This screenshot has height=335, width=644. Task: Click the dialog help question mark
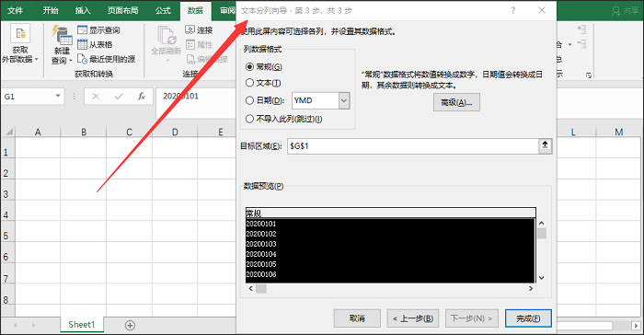click(x=513, y=11)
